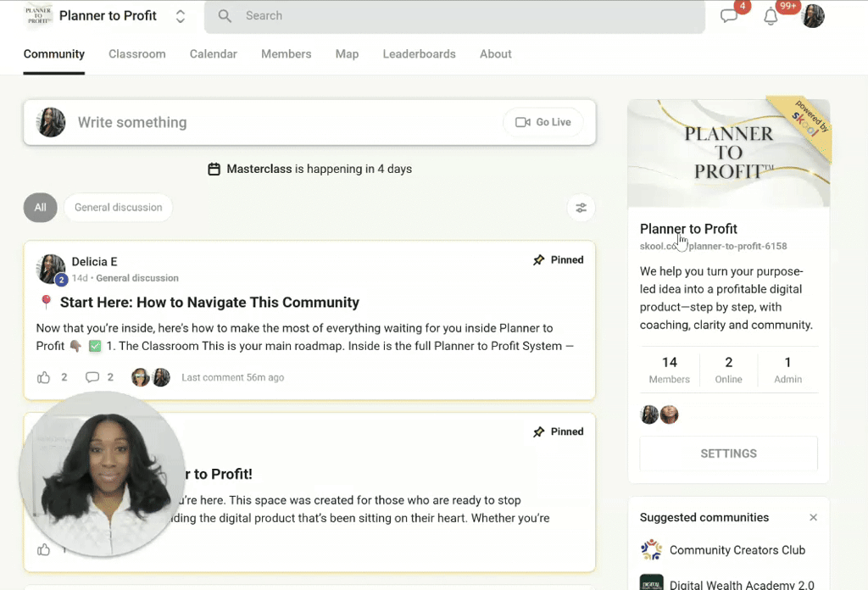868x590 pixels.
Task: Click the Planner to Profit logo in header
Action: point(38,15)
